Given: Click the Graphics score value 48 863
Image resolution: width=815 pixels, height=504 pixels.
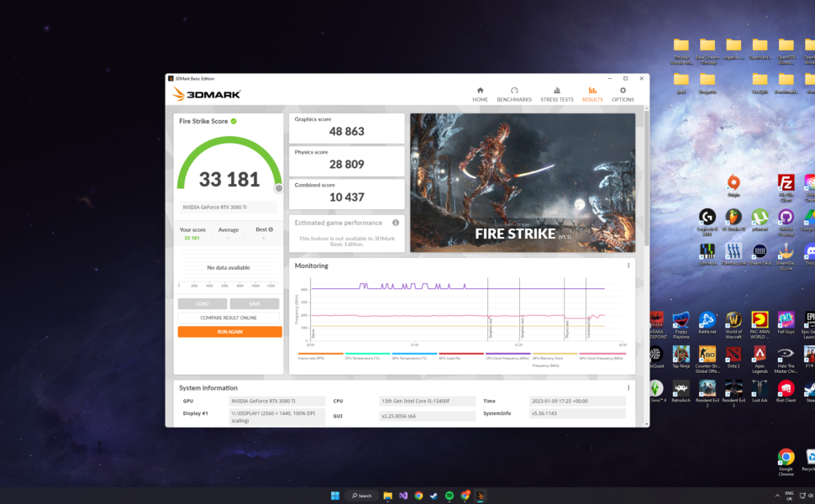Looking at the screenshot, I should click(347, 131).
